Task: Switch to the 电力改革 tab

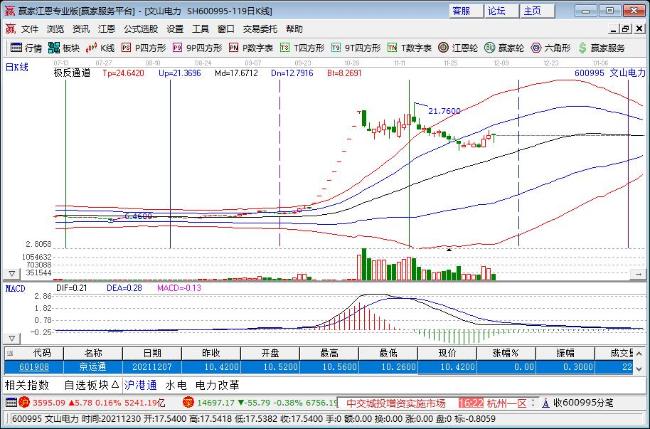Action: coord(217,385)
